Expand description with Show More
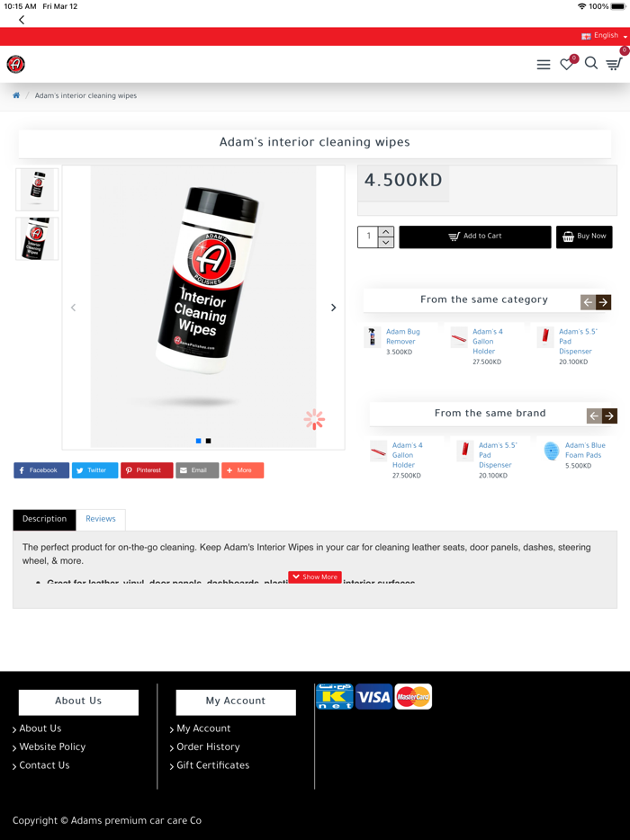This screenshot has height=840, width=630. pyautogui.click(x=315, y=577)
